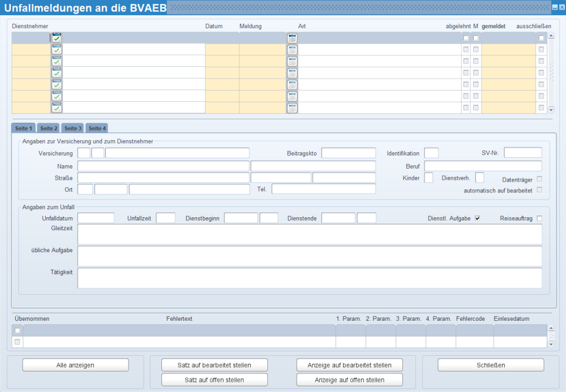
Task: Click down arrow of Fehlertext table scrollbar
Action: [551, 344]
